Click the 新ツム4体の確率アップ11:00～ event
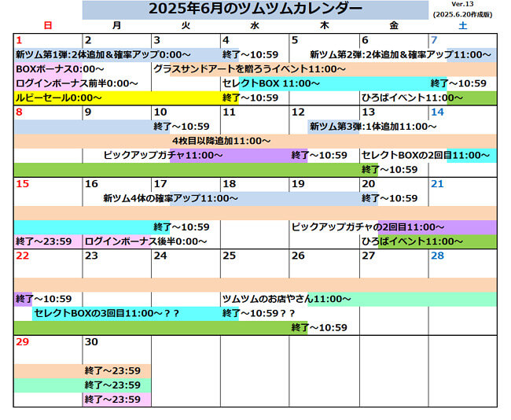 171,198
